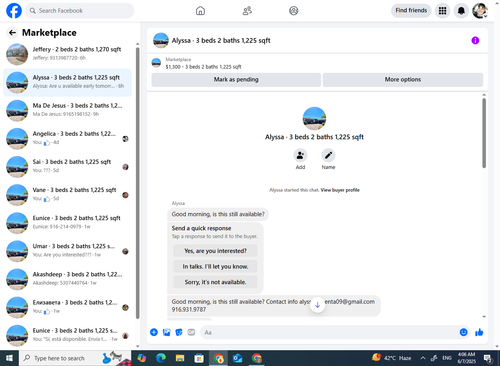Open the Facebook menu grid icon
Viewport: 500px width, 366px height.
coord(442,11)
